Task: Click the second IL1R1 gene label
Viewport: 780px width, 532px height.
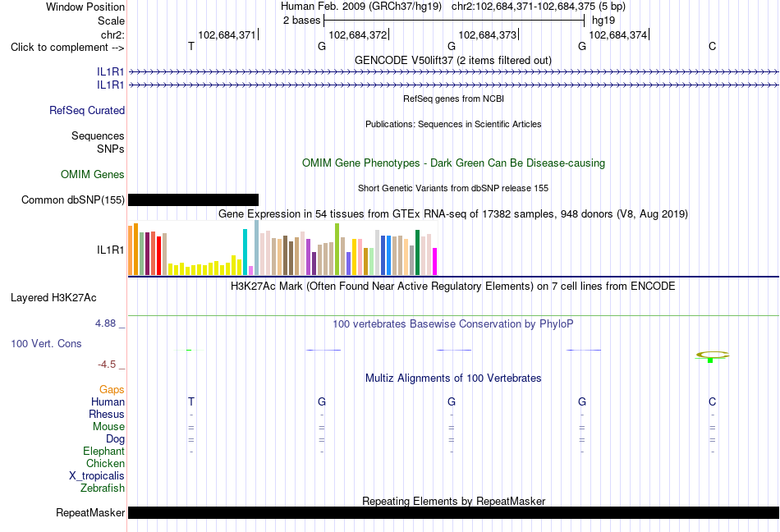Action: [111, 85]
